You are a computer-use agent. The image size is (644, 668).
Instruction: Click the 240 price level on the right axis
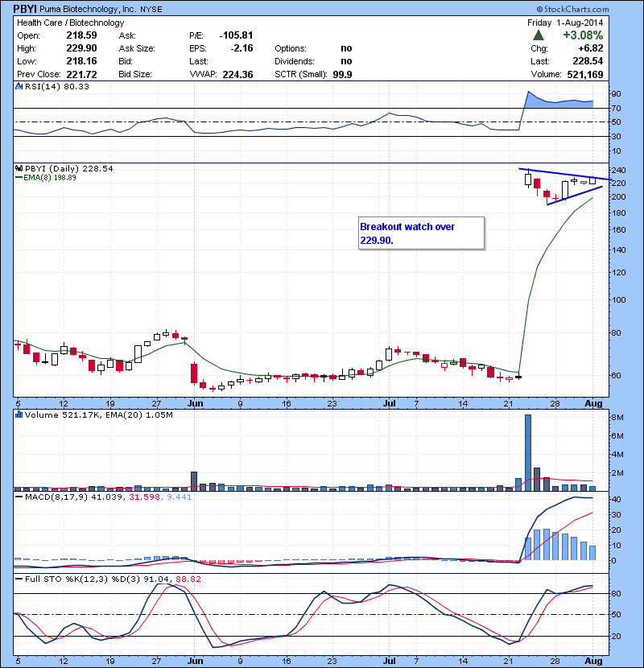click(618, 170)
